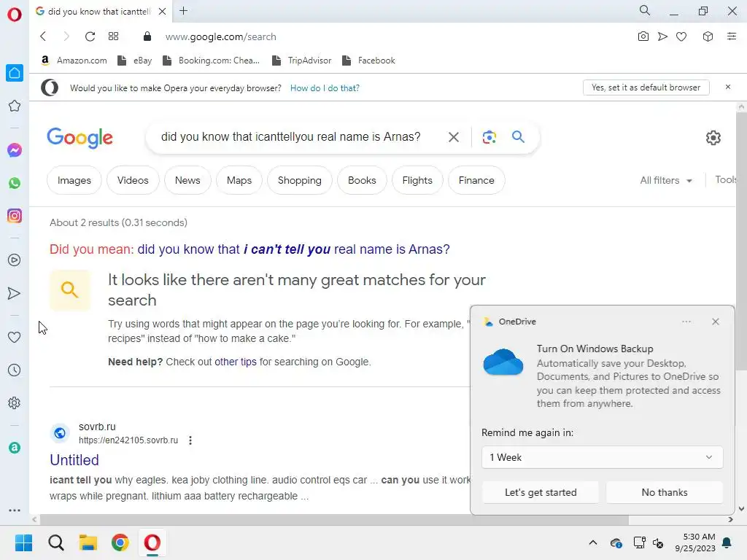Click the address bar URL
Image resolution: width=747 pixels, height=560 pixels.
pos(220,36)
